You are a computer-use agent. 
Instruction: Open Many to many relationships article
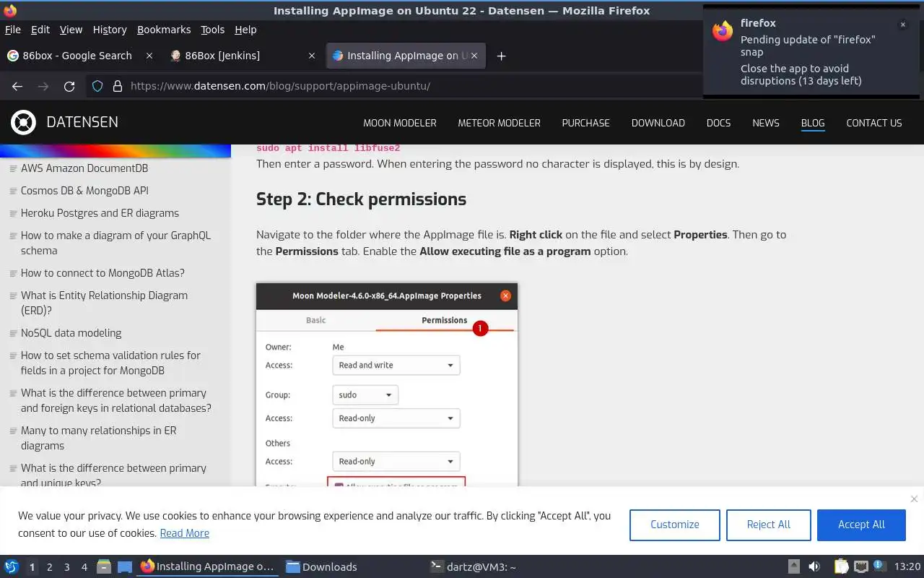pos(98,438)
